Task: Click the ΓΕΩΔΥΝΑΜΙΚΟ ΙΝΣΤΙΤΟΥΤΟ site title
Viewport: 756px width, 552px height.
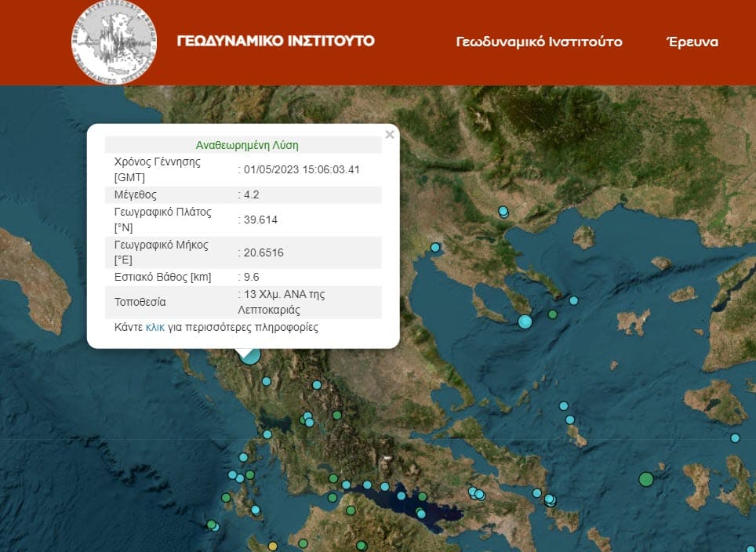Action: pyautogui.click(x=276, y=41)
